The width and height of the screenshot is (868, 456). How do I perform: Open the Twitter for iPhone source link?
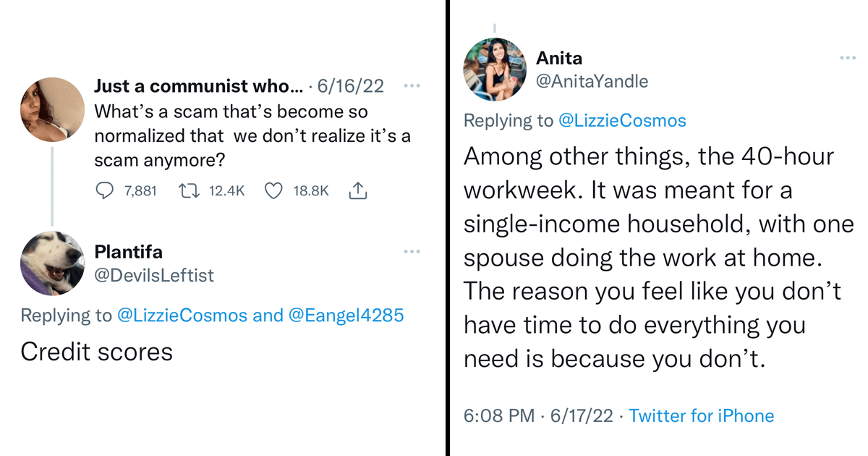point(701,416)
